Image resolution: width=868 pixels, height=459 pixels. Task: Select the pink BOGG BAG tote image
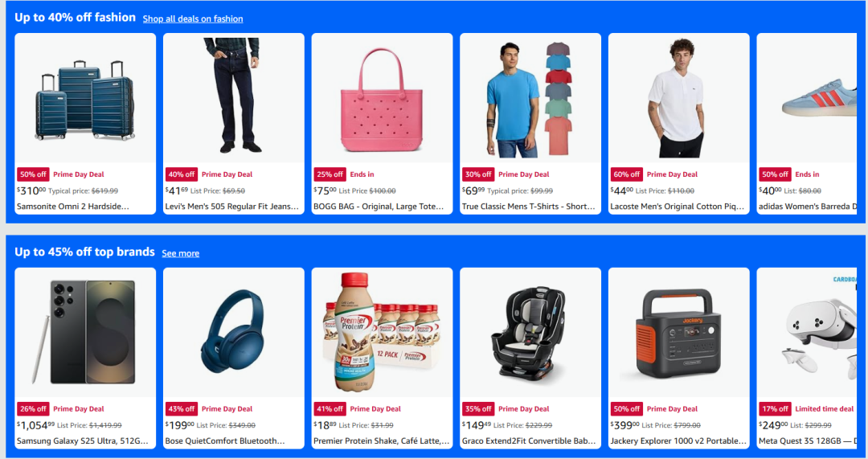coord(382,98)
